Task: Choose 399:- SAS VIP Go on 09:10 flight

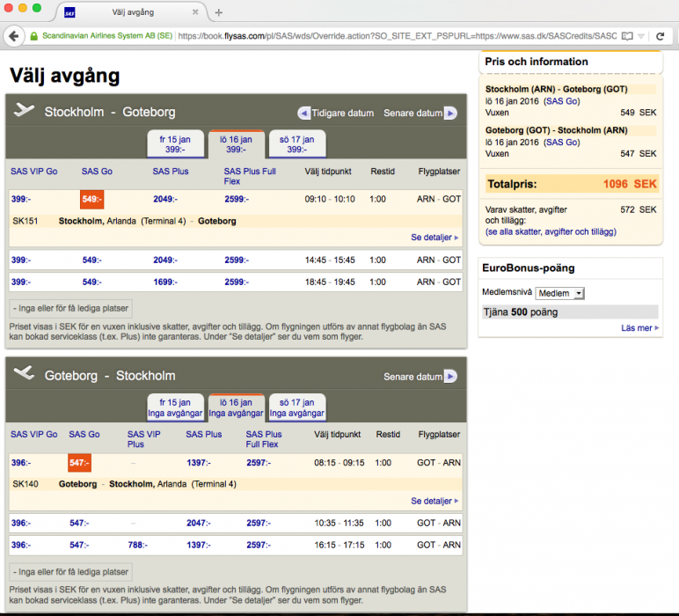Action: click(21, 199)
